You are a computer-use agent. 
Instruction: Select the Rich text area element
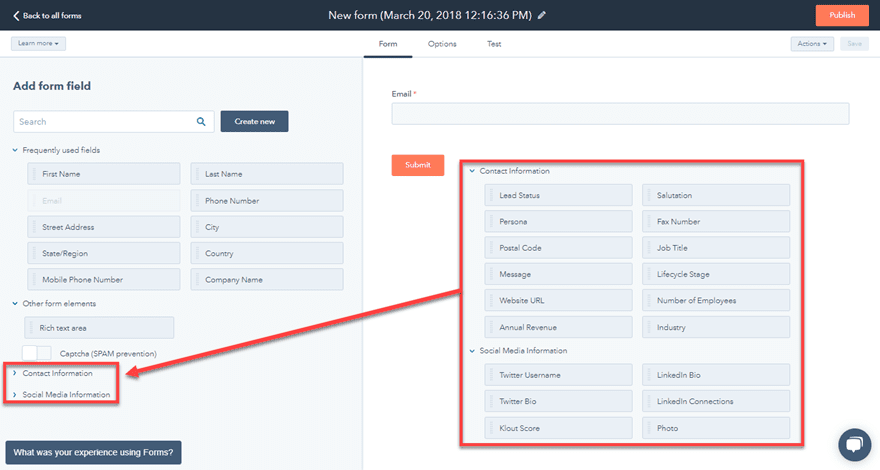99,328
